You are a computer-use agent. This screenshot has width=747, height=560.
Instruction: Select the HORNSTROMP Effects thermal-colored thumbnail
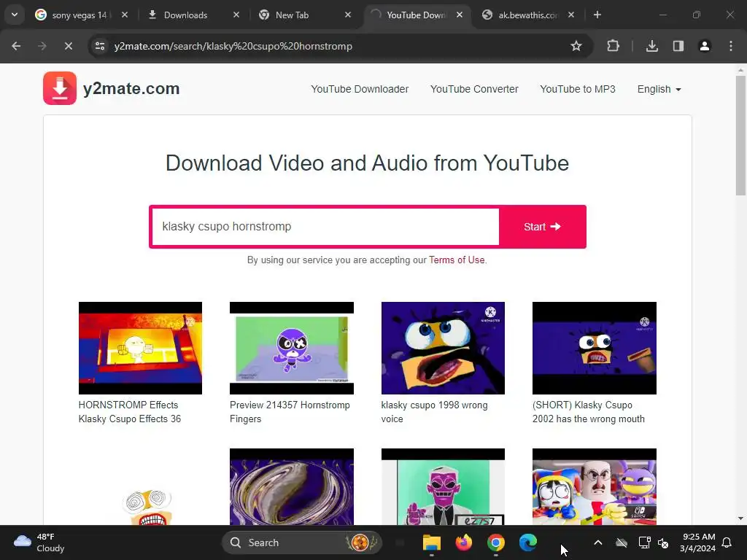pyautogui.click(x=140, y=348)
